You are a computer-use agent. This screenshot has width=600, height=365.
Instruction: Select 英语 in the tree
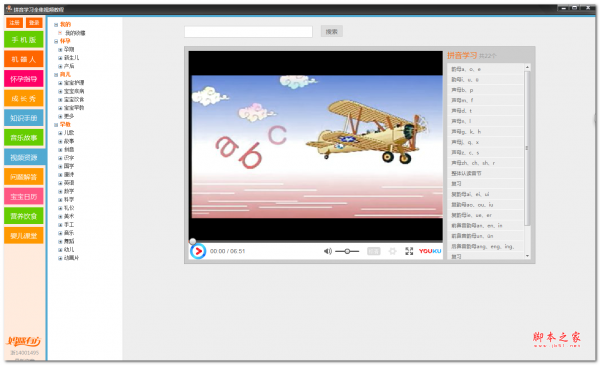pyautogui.click(x=69, y=183)
